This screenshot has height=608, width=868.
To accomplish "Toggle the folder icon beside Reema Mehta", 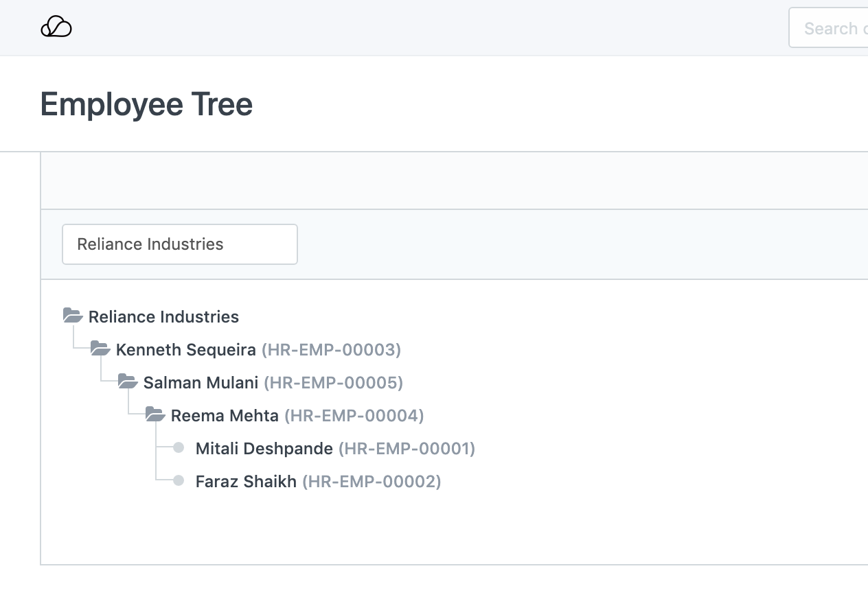I will click(155, 414).
